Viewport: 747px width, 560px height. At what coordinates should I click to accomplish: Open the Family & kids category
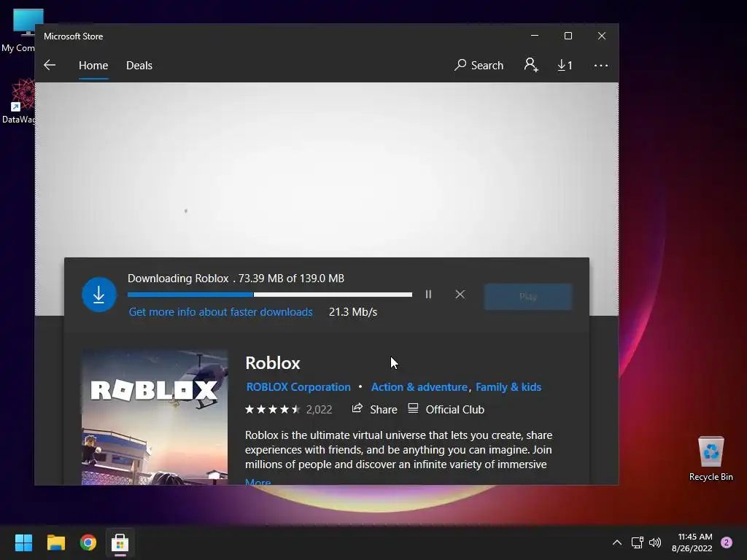click(x=508, y=386)
